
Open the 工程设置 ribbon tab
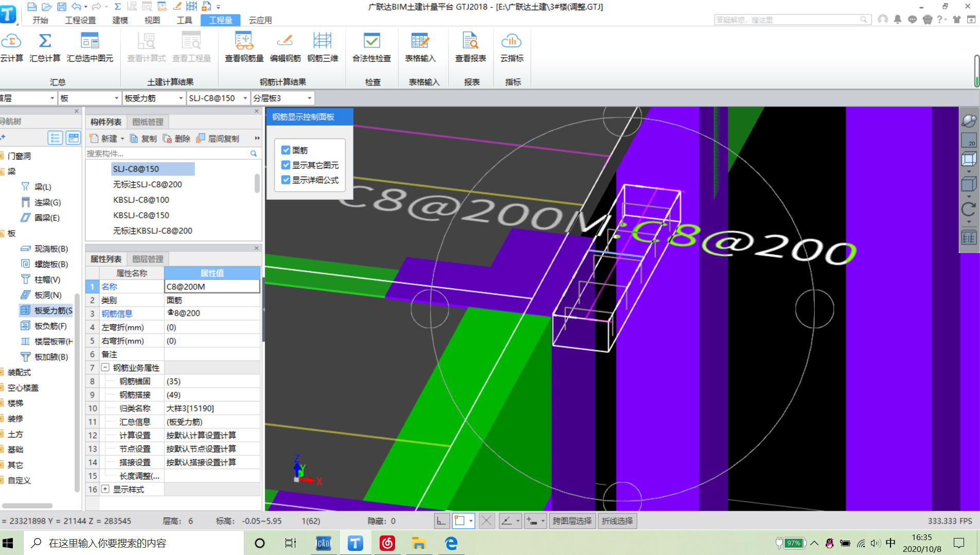pyautogui.click(x=80, y=20)
